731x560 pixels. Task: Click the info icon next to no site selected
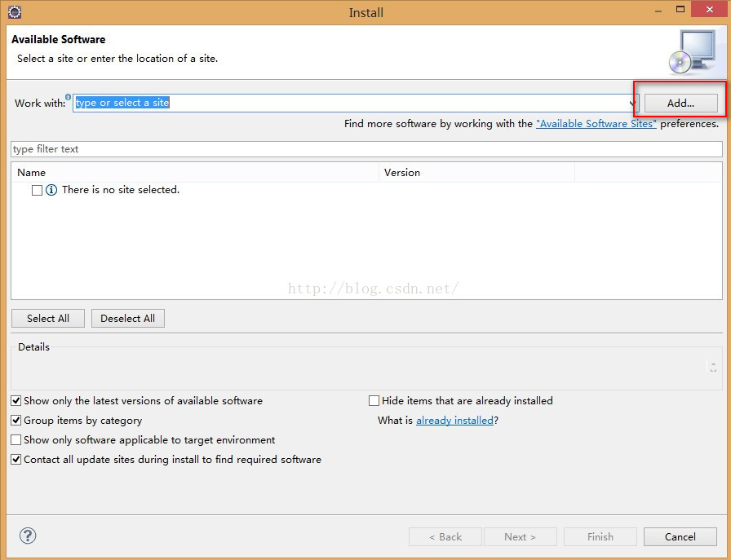pos(51,190)
